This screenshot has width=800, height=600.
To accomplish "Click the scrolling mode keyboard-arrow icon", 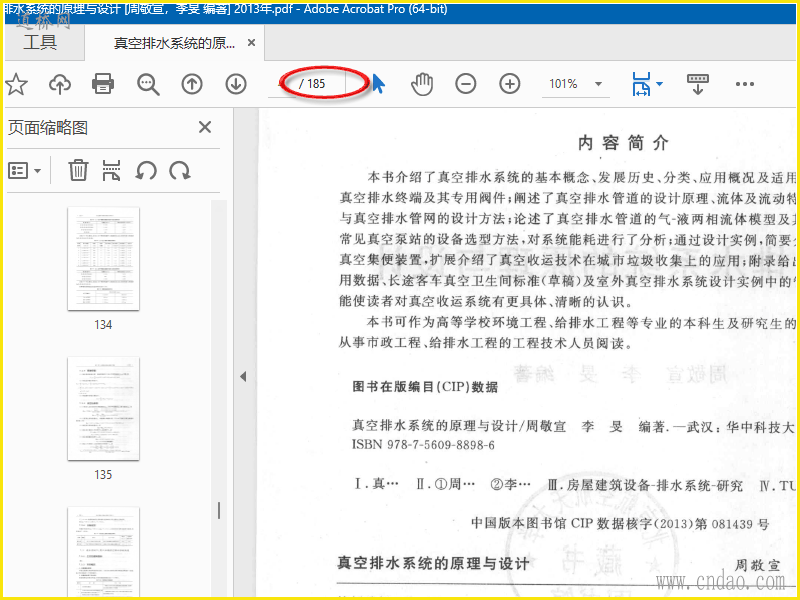I will point(698,84).
